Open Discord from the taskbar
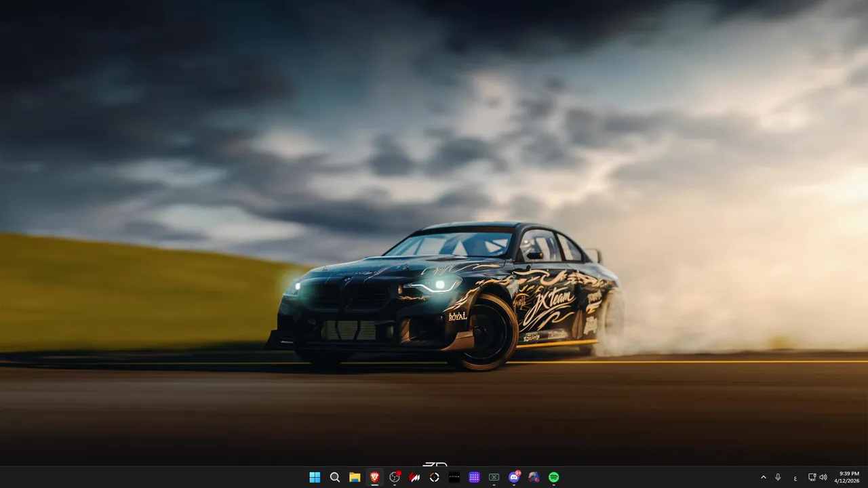 point(514,477)
